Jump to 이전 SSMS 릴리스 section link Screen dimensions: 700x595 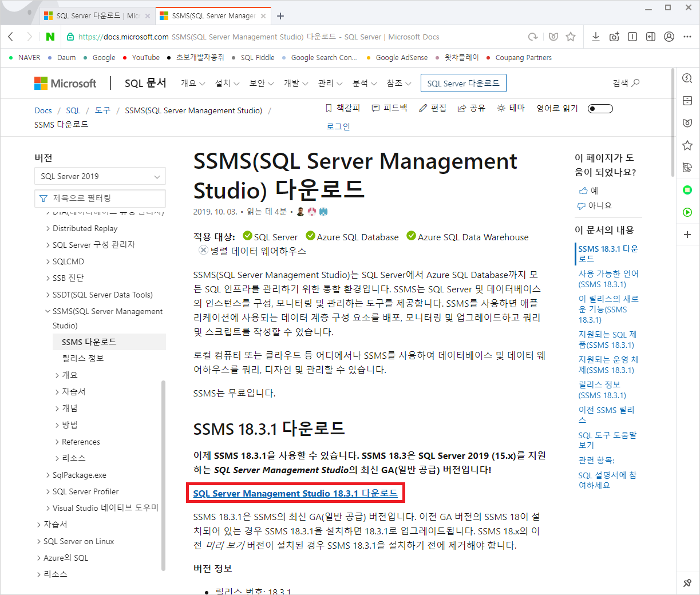tap(606, 415)
